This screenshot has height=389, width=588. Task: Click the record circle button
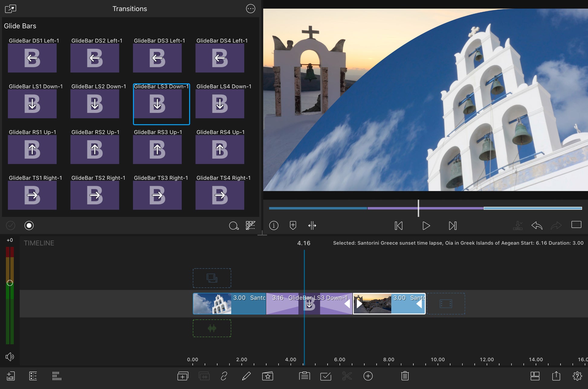click(x=29, y=225)
